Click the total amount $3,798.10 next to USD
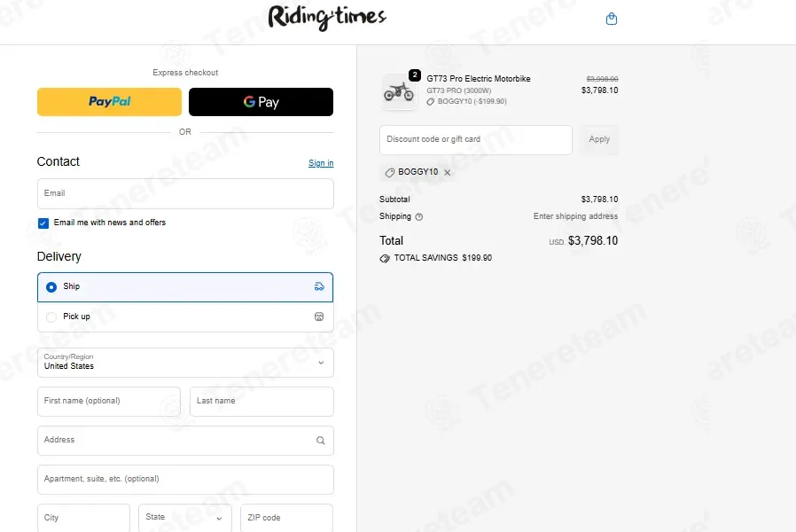The height and width of the screenshot is (532, 796). point(592,240)
